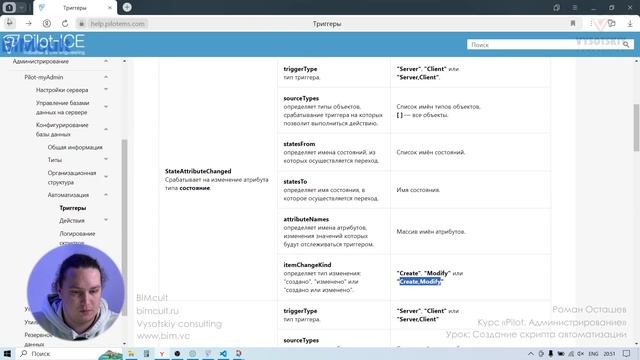Open the Действия sidebar item
This screenshot has width=640, height=360.
pos(72,220)
